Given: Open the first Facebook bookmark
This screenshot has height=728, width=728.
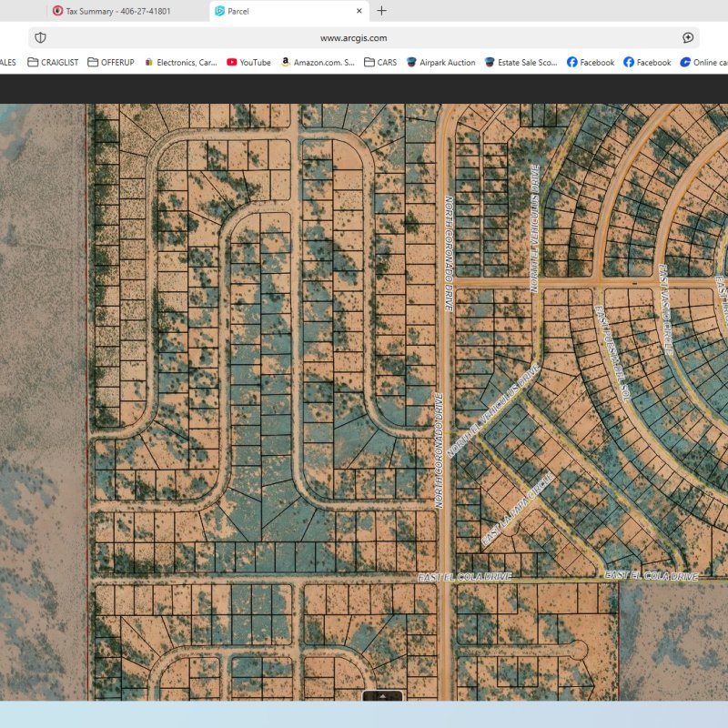Looking at the screenshot, I should (590, 62).
